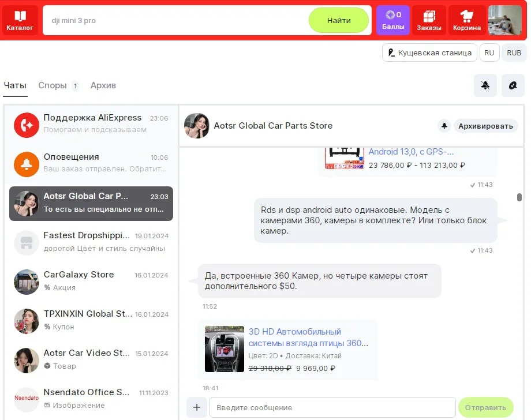The image size is (531, 420).
Task: Click the discounted price 9 969,00 ₽
Action: click(316, 368)
